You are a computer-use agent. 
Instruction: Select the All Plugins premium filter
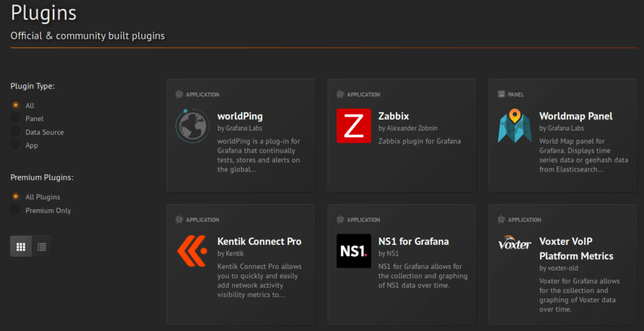click(16, 197)
